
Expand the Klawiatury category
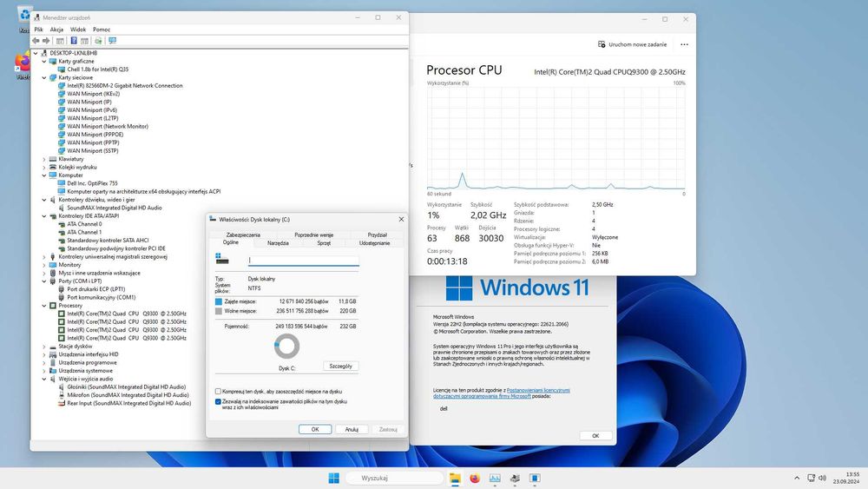[x=44, y=159]
